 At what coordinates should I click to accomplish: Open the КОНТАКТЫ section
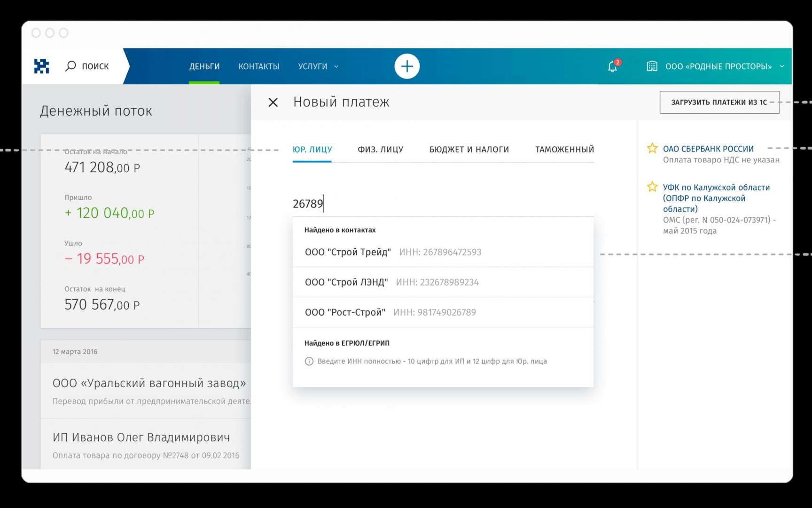click(259, 66)
